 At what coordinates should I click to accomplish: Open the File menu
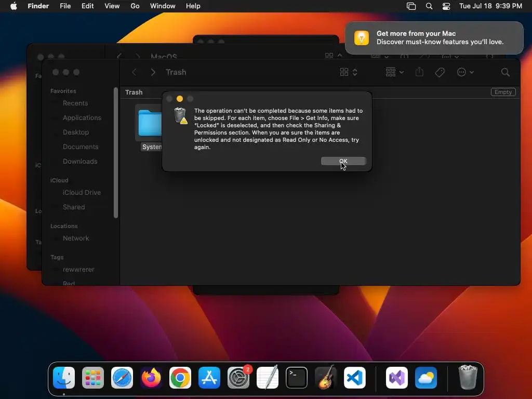[x=65, y=6]
